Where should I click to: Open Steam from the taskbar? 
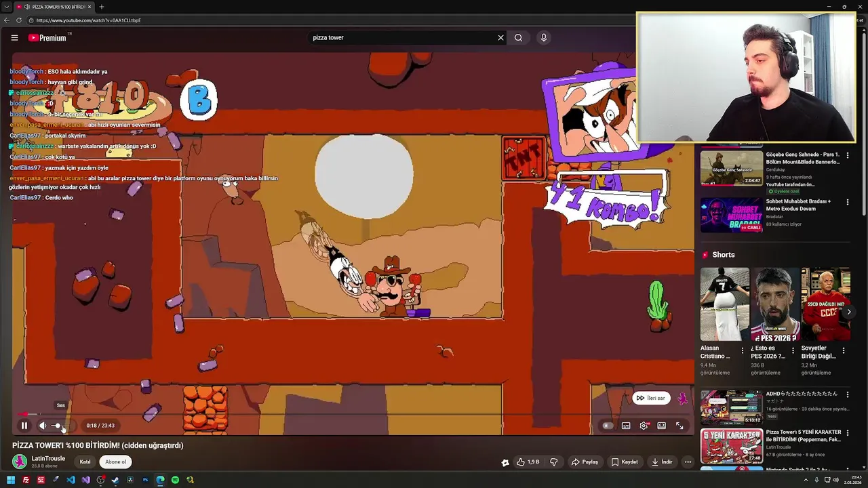click(x=115, y=480)
